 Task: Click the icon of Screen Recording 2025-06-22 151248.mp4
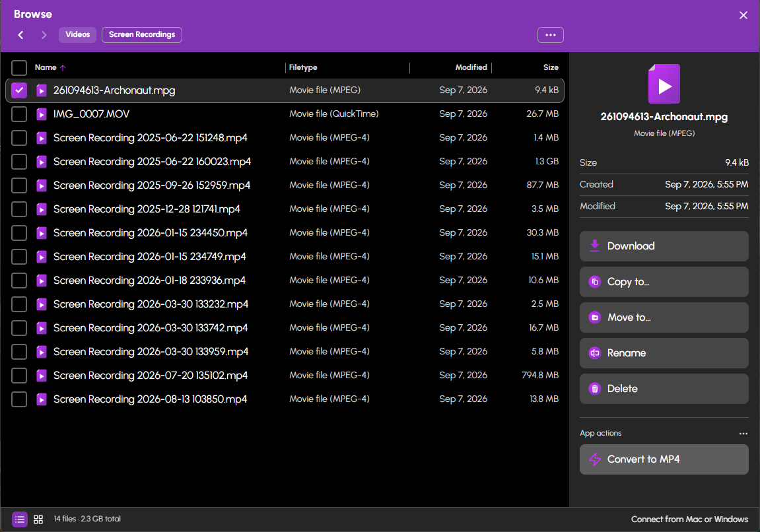(42, 137)
